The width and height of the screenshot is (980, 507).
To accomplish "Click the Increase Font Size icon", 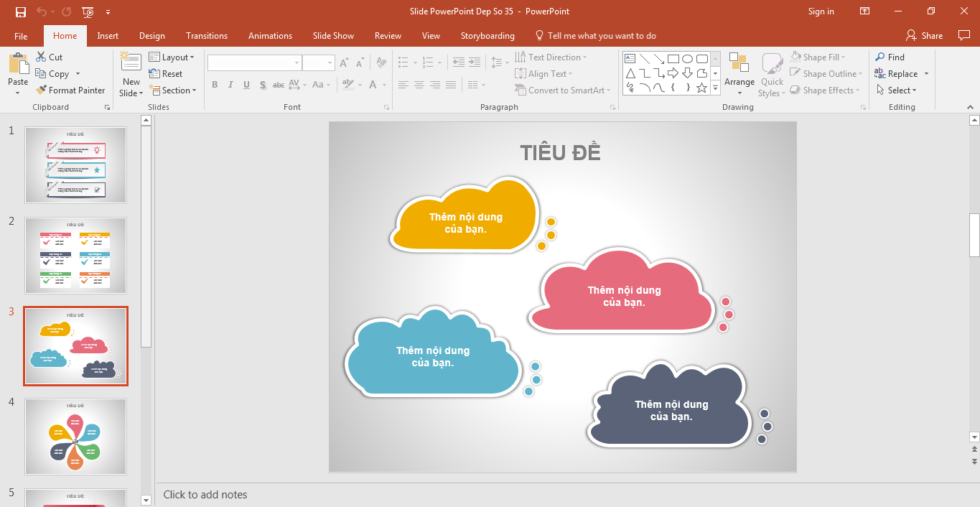I will coord(343,62).
